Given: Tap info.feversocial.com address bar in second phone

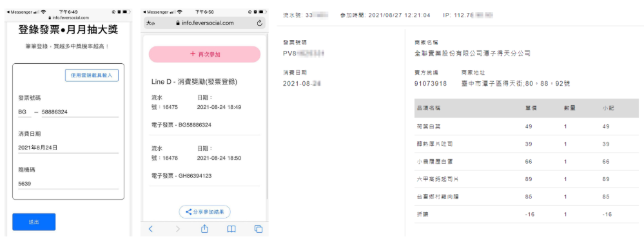Looking at the screenshot, I should (x=204, y=23).
